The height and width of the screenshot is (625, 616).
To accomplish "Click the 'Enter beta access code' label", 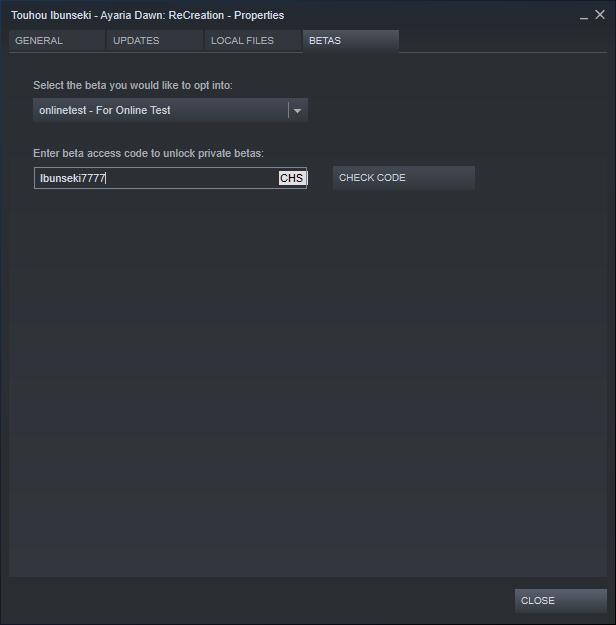I will 148,153.
